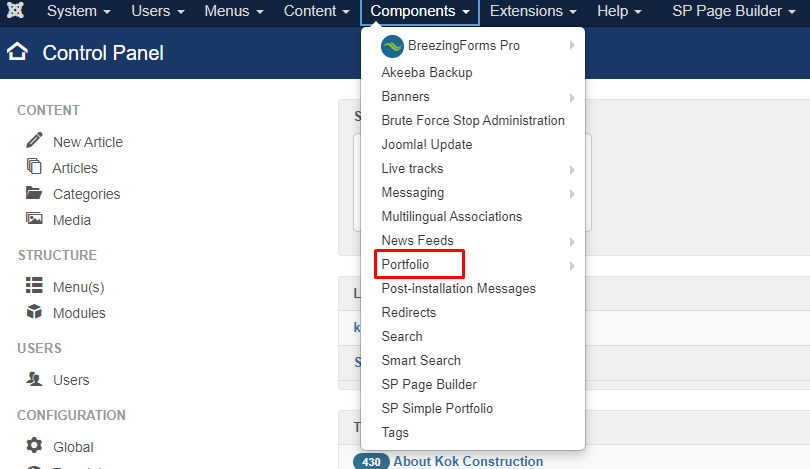810x469 pixels.
Task: Go to Menu(s) link
Action: click(x=79, y=287)
